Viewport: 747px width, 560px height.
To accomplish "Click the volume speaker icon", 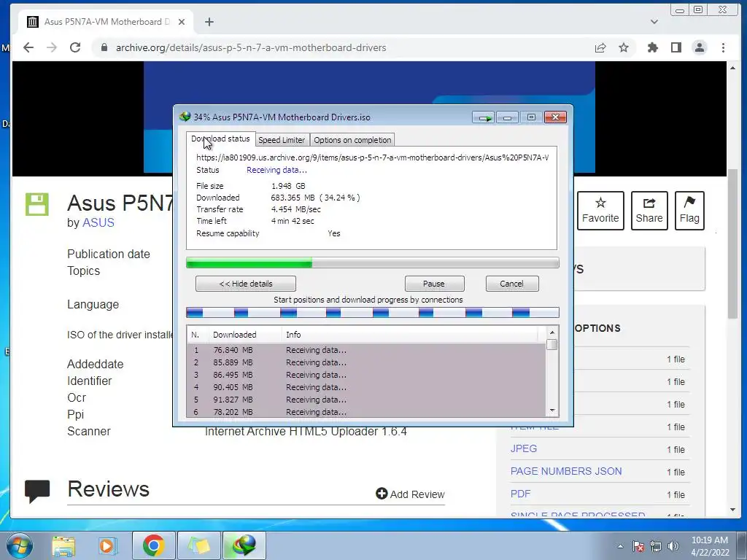I will click(x=673, y=546).
